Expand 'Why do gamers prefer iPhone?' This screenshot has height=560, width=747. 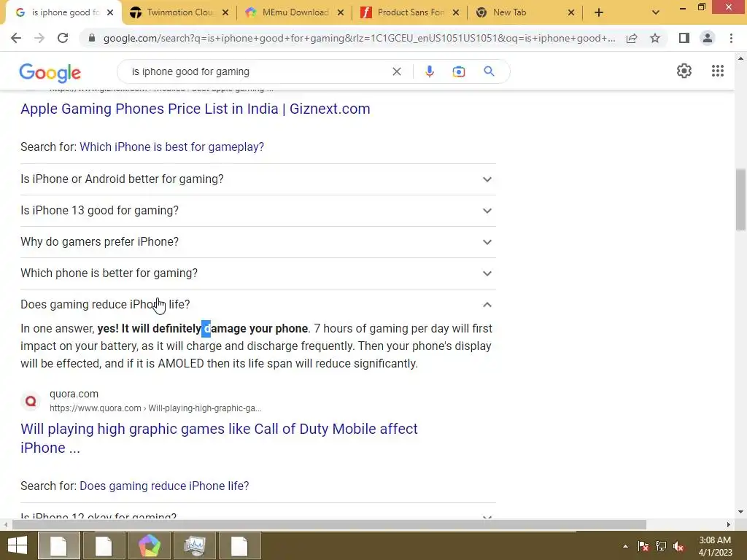pos(258,242)
